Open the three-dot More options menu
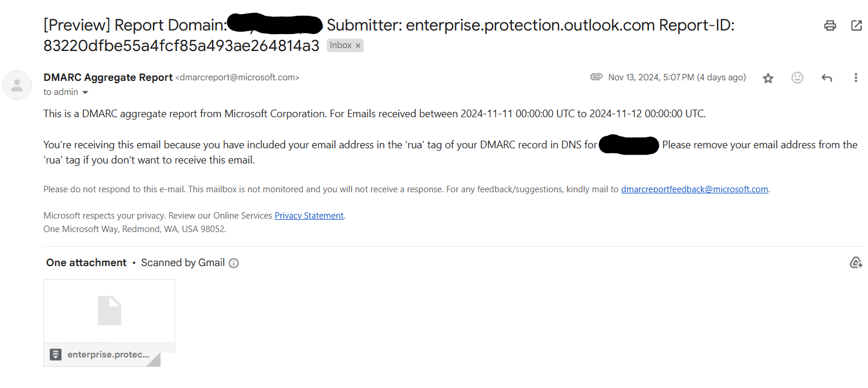Viewport: 868px width, 388px height. (856, 78)
